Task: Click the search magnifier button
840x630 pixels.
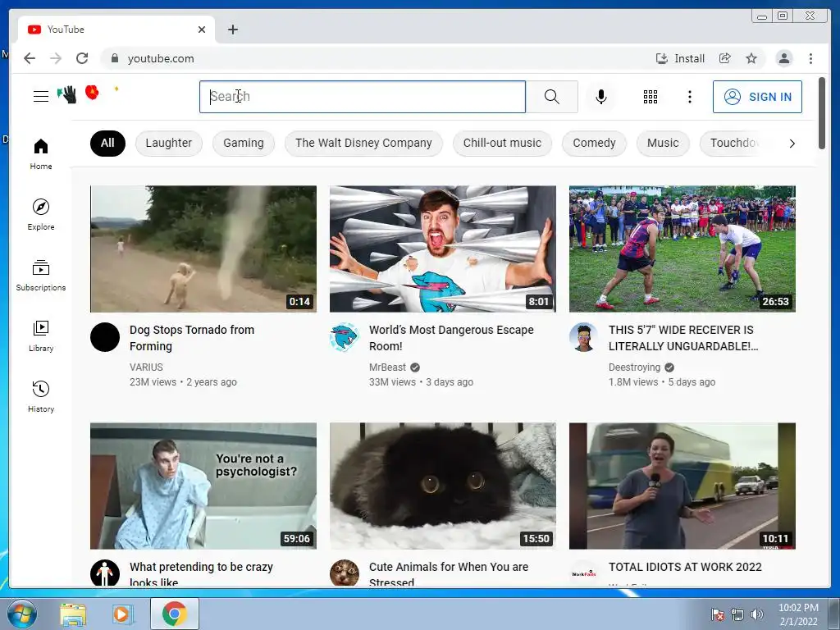Action: pos(552,97)
